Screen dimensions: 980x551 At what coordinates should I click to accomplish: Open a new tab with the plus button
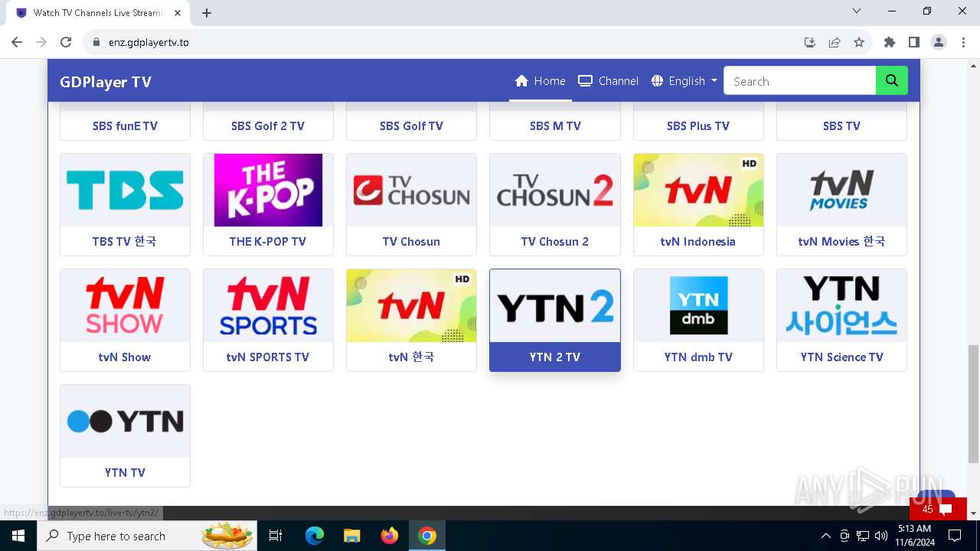pyautogui.click(x=207, y=13)
